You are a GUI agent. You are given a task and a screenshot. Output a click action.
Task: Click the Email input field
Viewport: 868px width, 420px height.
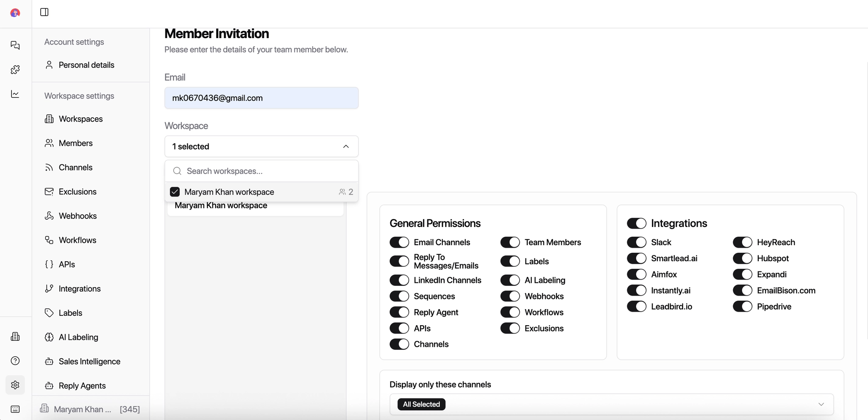tap(261, 98)
